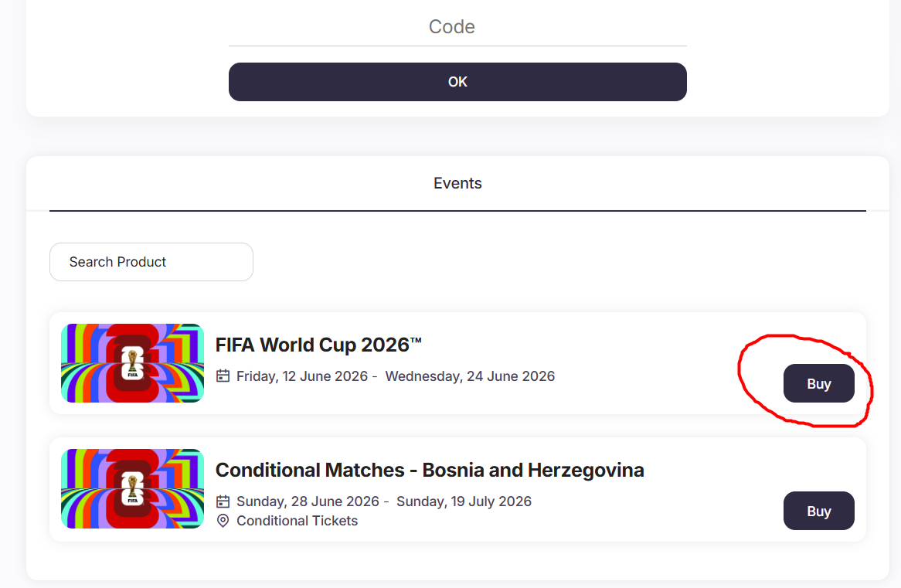Click the calendar icon for FIFA World Cup 2026
The image size is (901, 588).
point(223,376)
